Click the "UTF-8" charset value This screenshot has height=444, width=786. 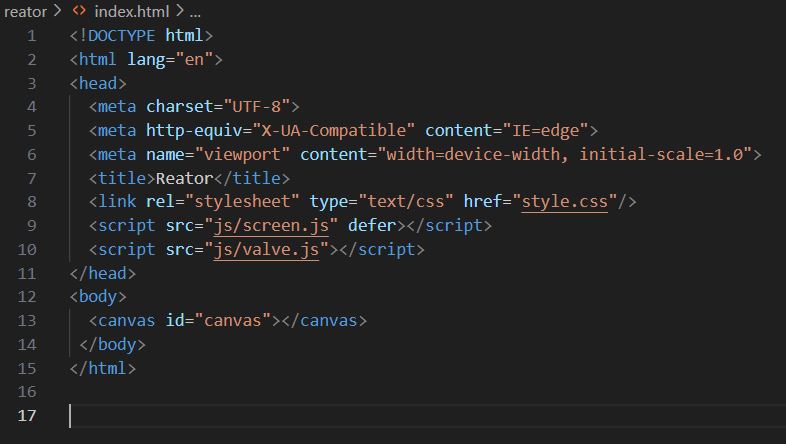257,107
